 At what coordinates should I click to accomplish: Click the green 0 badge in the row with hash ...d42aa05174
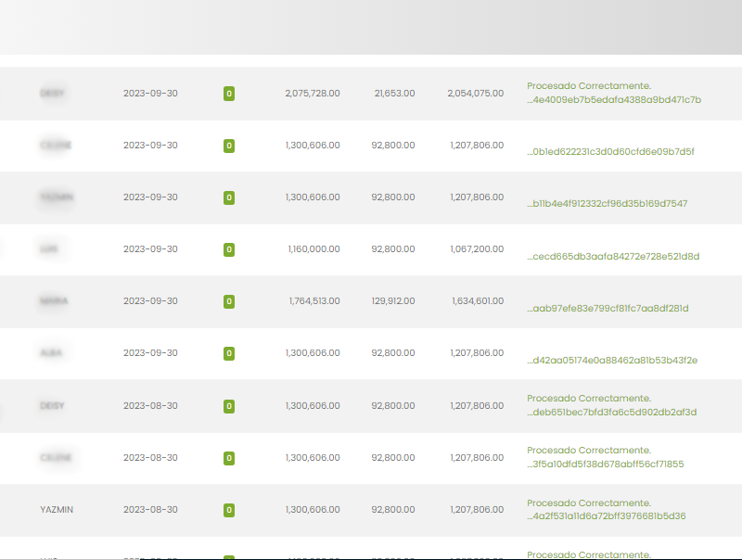(228, 353)
